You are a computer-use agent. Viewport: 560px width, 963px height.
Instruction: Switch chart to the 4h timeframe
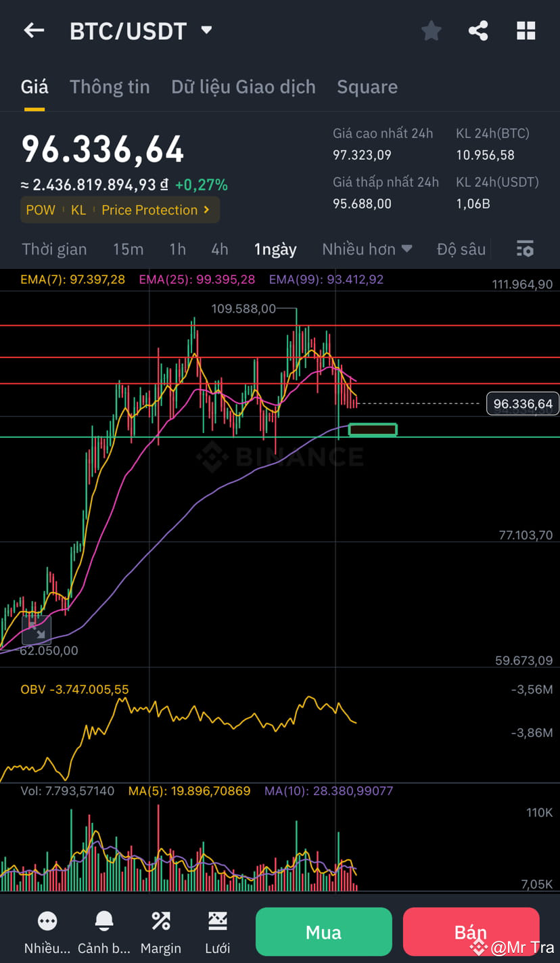219,249
